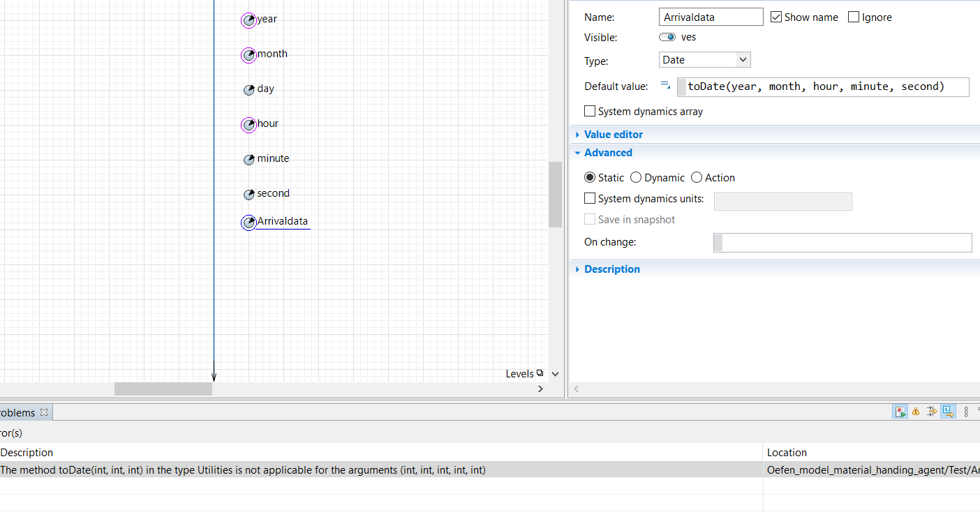This screenshot has height=512, width=980.
Task: Toggle show runtime errors icon in Problems
Action: [x=900, y=412]
